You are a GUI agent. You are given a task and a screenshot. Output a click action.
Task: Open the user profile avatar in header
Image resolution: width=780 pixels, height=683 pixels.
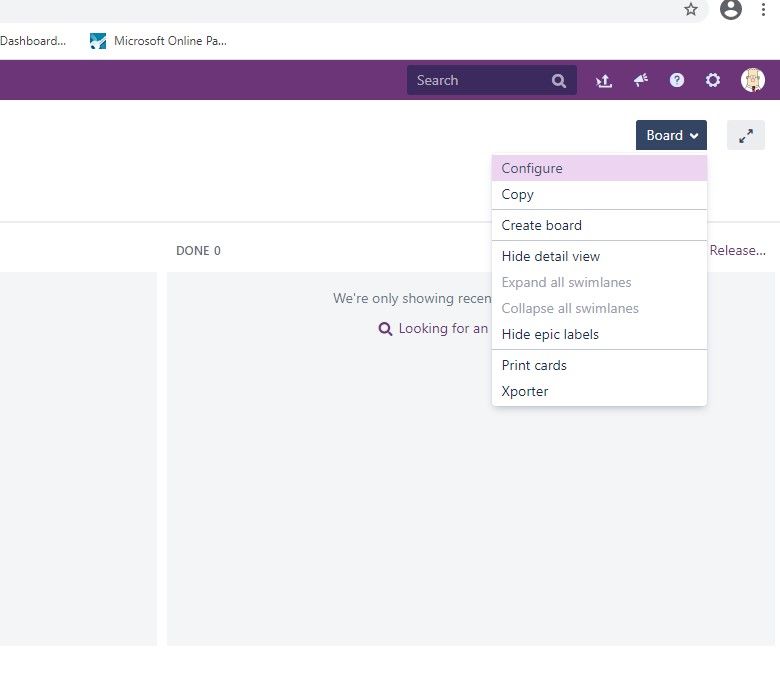(x=753, y=80)
